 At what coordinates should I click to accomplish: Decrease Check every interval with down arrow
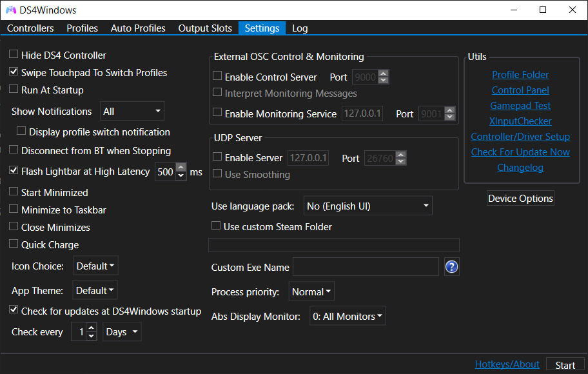(x=91, y=337)
